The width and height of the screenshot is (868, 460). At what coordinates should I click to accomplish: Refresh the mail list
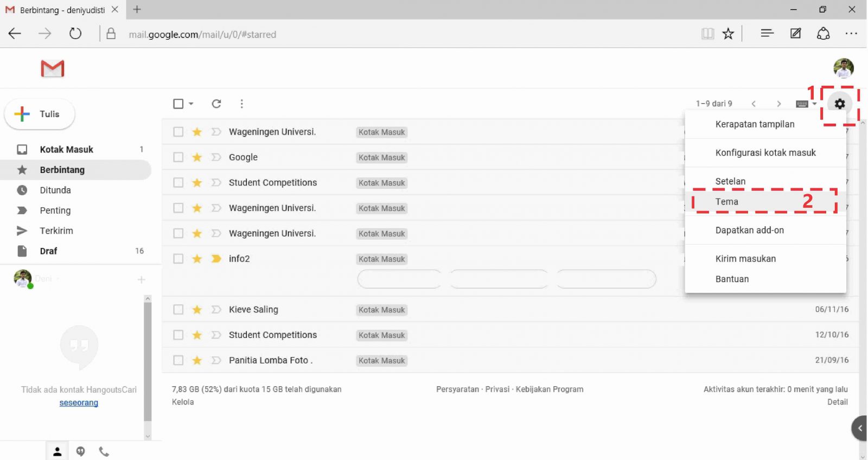click(x=216, y=104)
